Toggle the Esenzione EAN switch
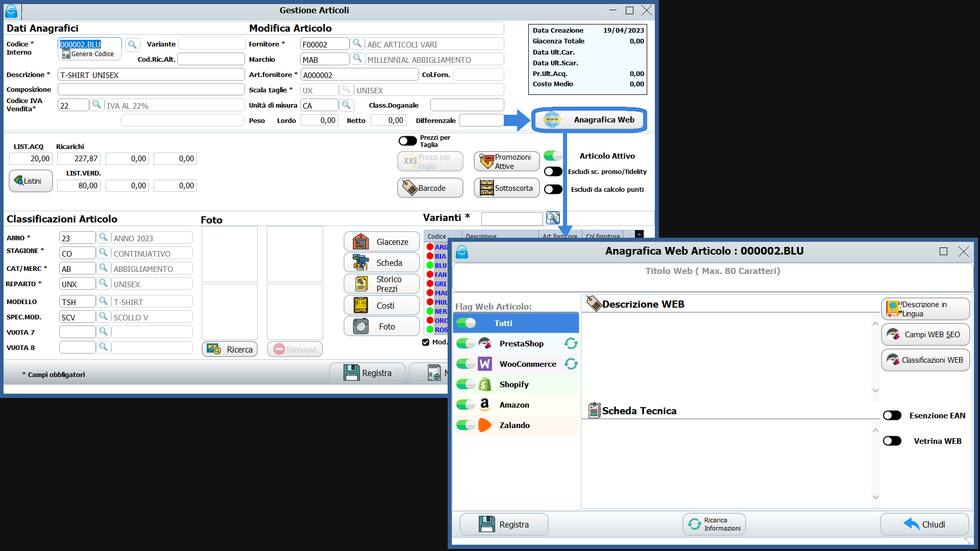This screenshot has width=980, height=551. (892, 415)
